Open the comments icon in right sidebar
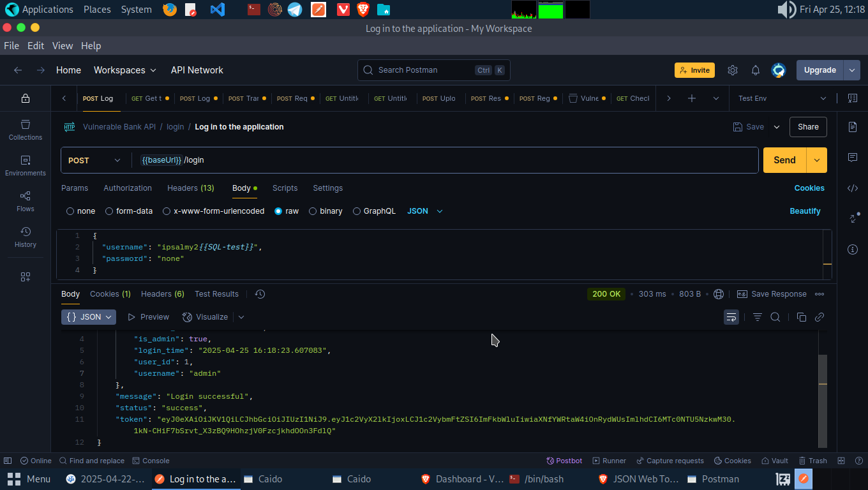Image resolution: width=868 pixels, height=490 pixels. coord(853,158)
